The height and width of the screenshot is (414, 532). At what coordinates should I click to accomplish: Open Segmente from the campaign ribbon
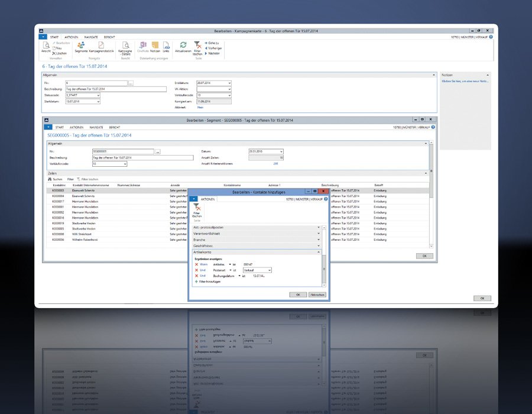click(x=81, y=46)
